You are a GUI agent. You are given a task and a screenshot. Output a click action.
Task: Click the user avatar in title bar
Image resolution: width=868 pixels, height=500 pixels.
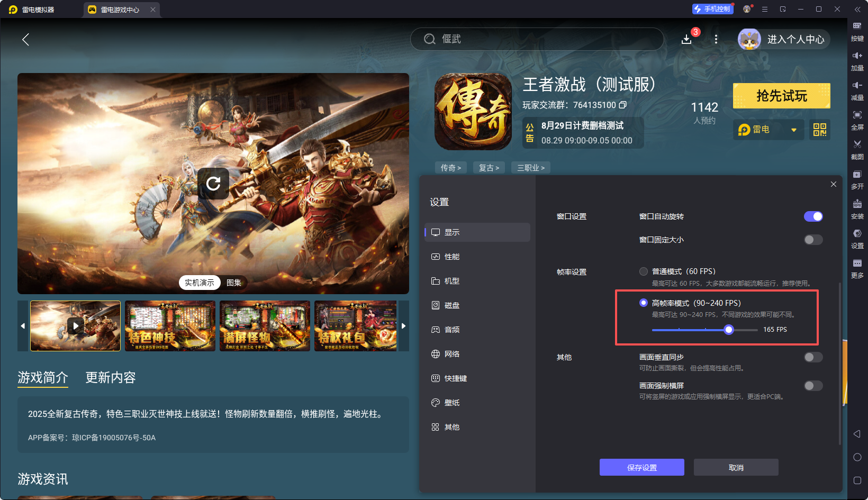point(747,9)
